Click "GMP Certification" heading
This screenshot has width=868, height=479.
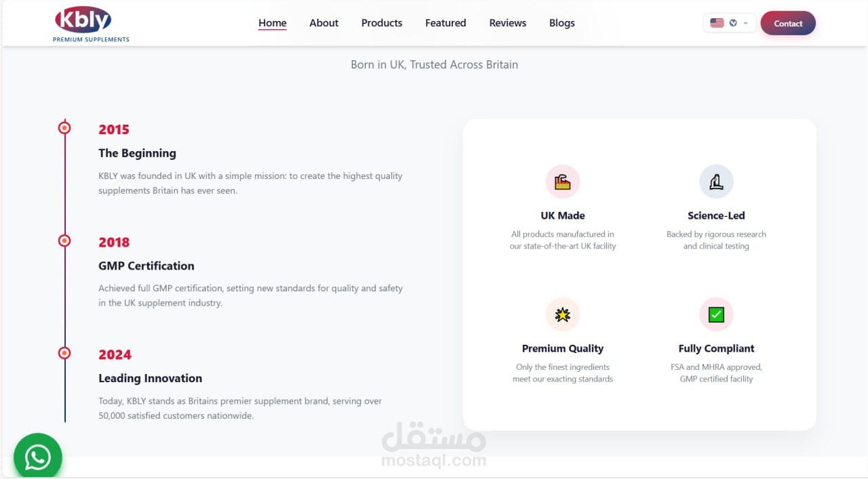pos(146,266)
